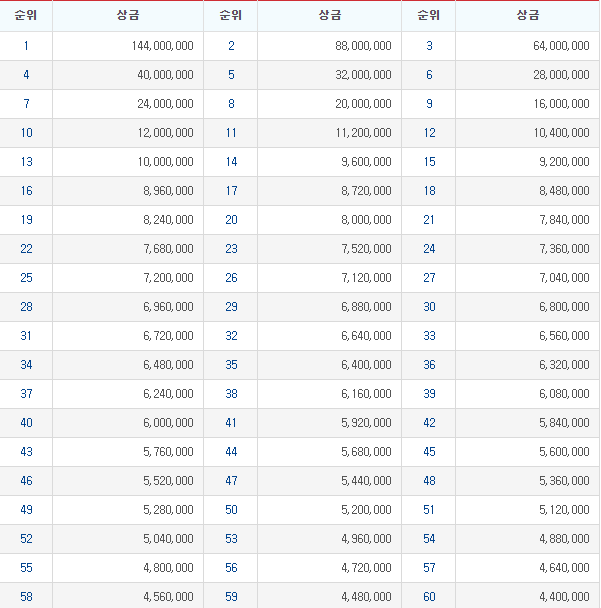Click the rank 39 cell
The width and height of the screenshot is (601, 608).
click(x=428, y=394)
